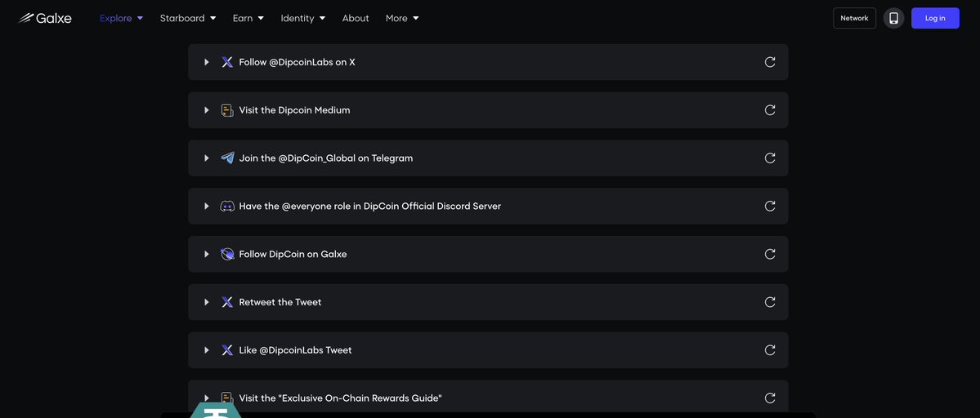Click the Network button

coord(854,18)
